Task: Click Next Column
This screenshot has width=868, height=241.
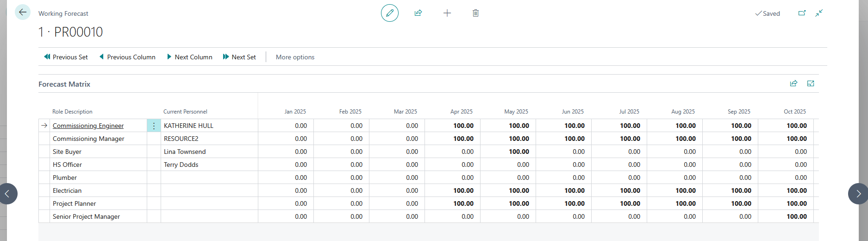Action: (x=189, y=57)
